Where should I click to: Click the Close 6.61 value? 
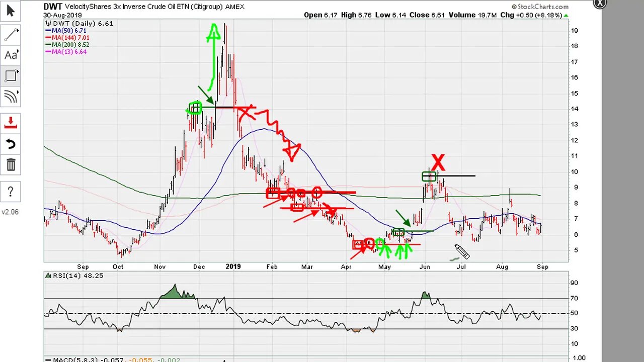click(427, 15)
